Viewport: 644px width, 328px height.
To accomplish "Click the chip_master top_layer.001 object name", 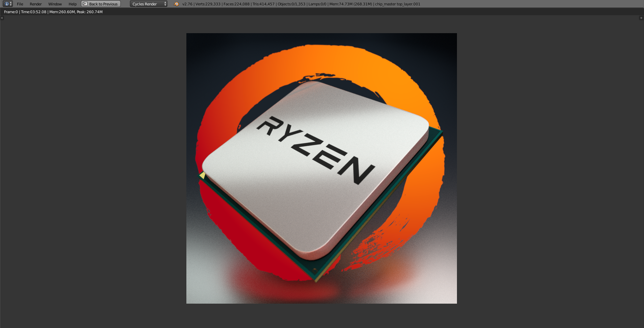I will pos(397,4).
